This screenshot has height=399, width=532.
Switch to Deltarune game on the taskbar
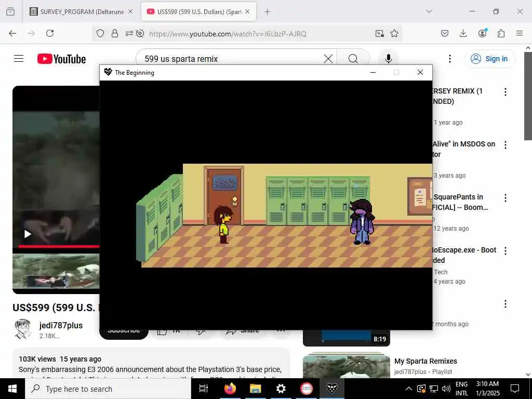(332, 388)
